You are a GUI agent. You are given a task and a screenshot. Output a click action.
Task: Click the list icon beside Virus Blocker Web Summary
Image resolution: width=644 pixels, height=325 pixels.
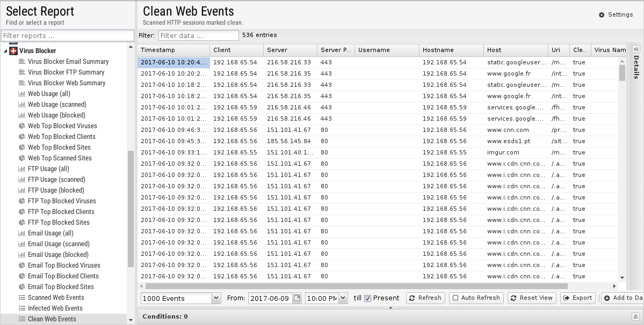[x=22, y=83]
